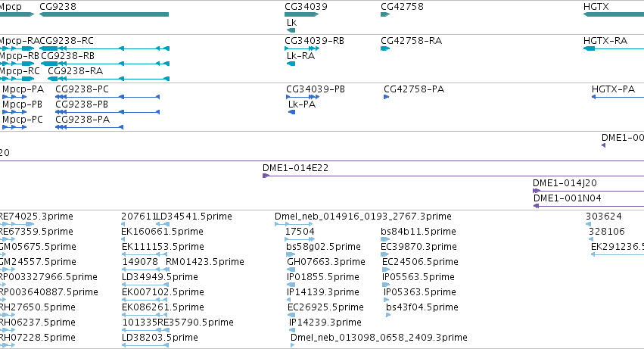Click the CG42758-RA transcript arrow
The height and width of the screenshot is (349, 644).
click(385, 48)
